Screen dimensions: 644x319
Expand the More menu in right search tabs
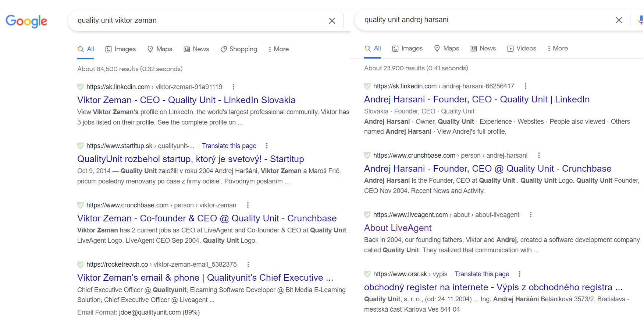[x=558, y=49]
